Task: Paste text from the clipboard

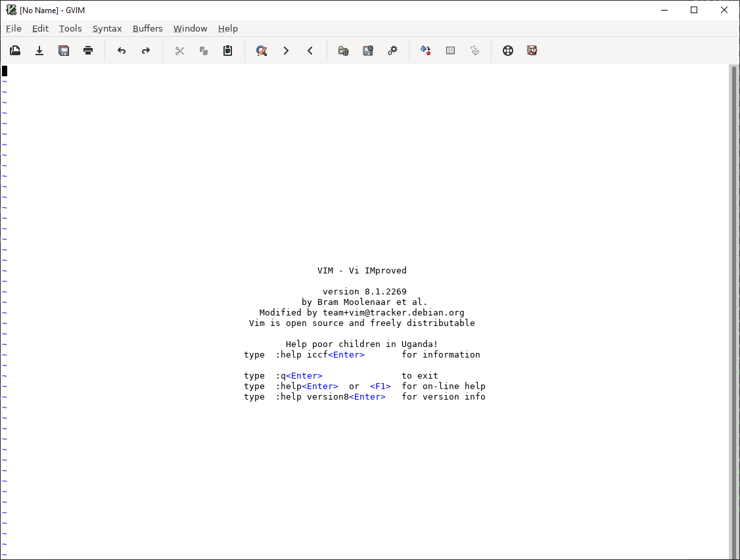Action: [228, 51]
